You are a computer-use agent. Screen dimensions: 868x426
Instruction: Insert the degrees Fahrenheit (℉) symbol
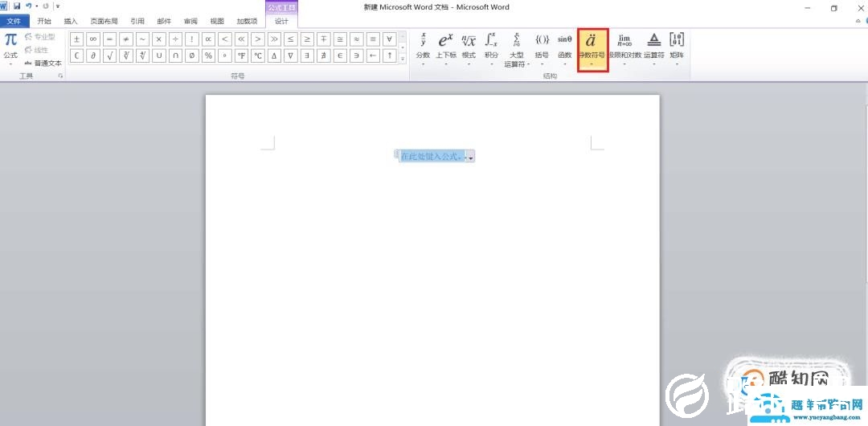pyautogui.click(x=241, y=56)
